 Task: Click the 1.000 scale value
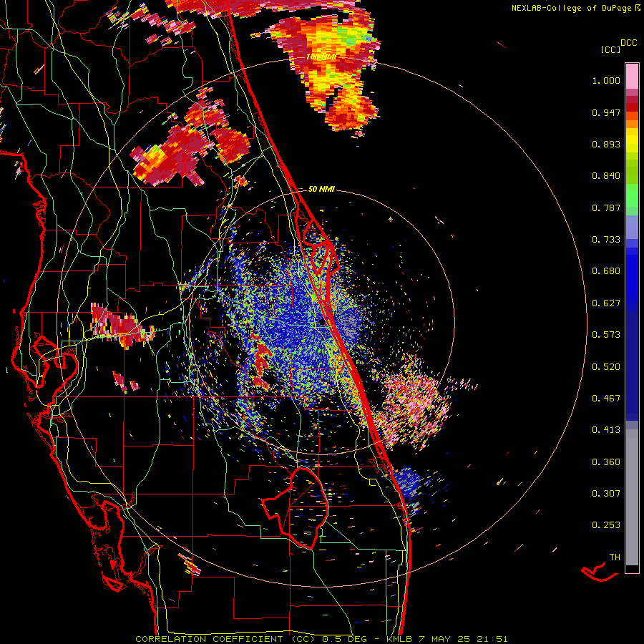coord(606,80)
